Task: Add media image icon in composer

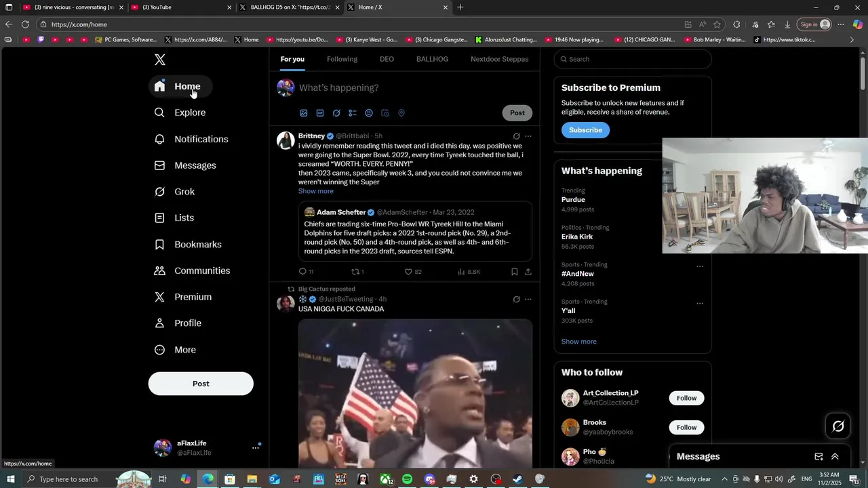Action: click(304, 113)
